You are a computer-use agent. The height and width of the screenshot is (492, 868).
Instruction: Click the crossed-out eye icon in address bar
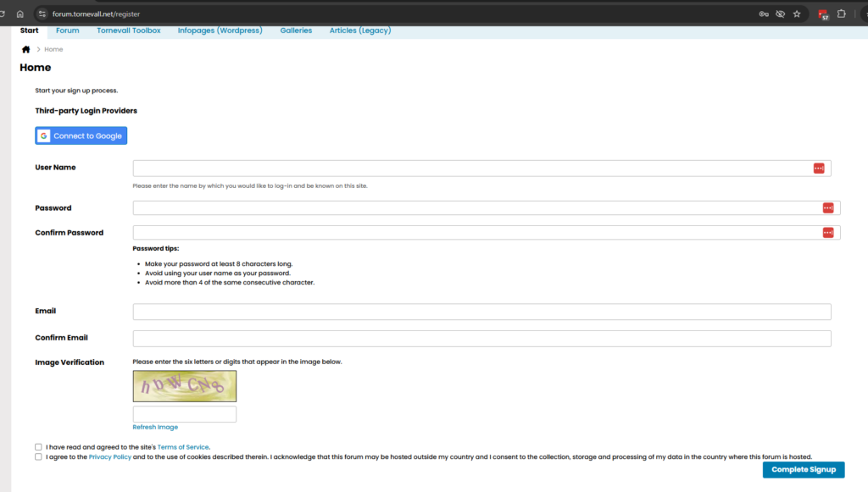tap(780, 14)
